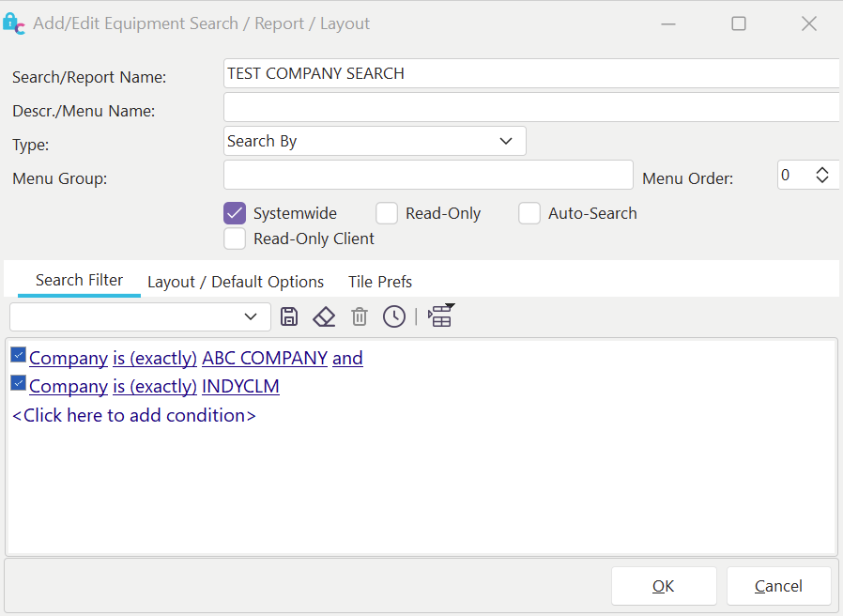Image resolution: width=843 pixels, height=616 pixels.
Task: Uncheck the Systemwide checkbox
Action: 235,213
